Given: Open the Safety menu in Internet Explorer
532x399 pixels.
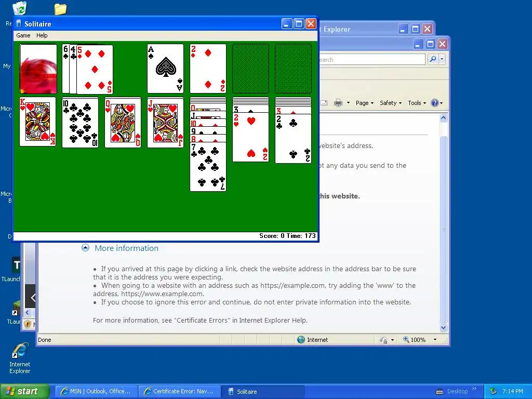Looking at the screenshot, I should pyautogui.click(x=391, y=103).
